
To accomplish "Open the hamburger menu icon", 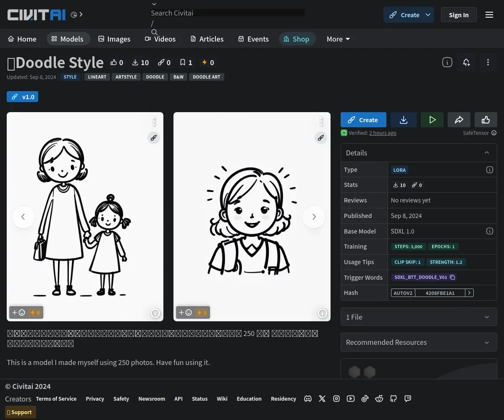I will click(x=489, y=15).
